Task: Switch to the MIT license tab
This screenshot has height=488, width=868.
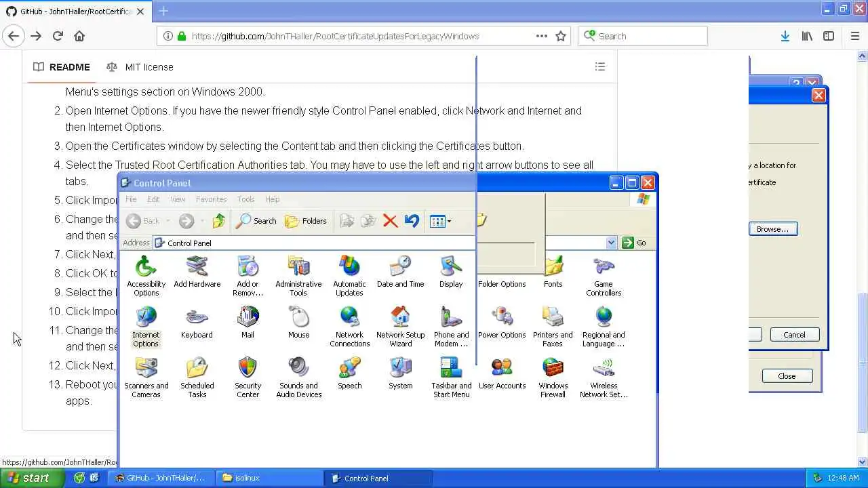Action: 140,67
